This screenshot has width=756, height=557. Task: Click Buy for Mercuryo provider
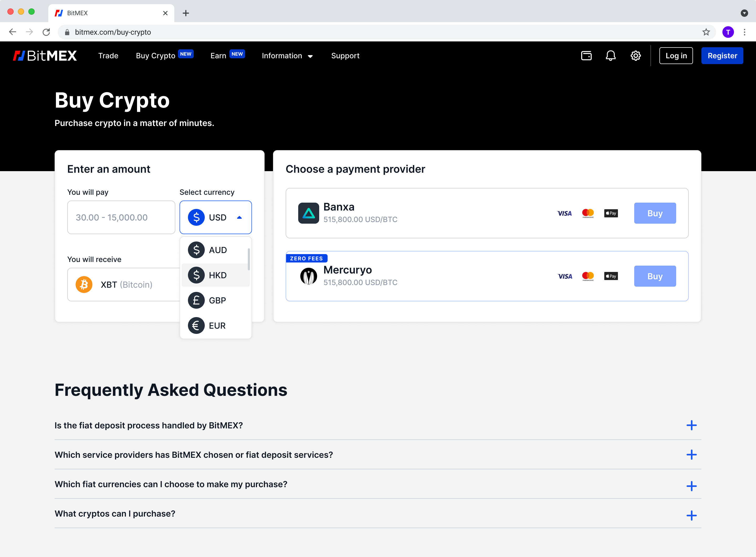[655, 276]
